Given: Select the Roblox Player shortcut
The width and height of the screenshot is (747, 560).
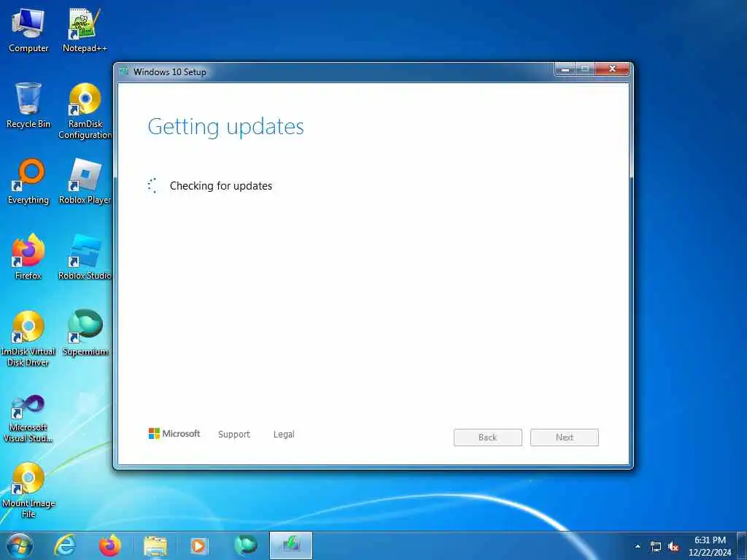Looking at the screenshot, I should (x=85, y=182).
